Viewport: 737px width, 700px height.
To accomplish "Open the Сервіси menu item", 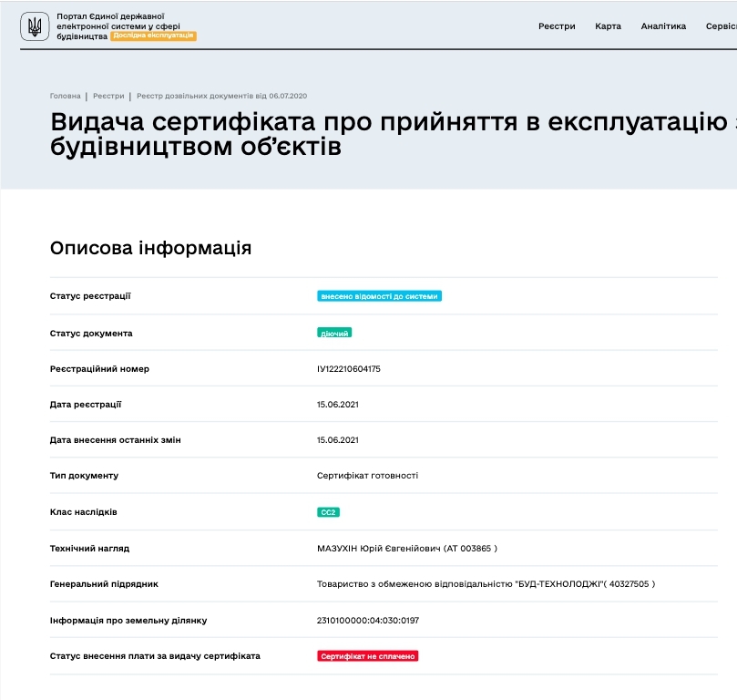I will (721, 26).
